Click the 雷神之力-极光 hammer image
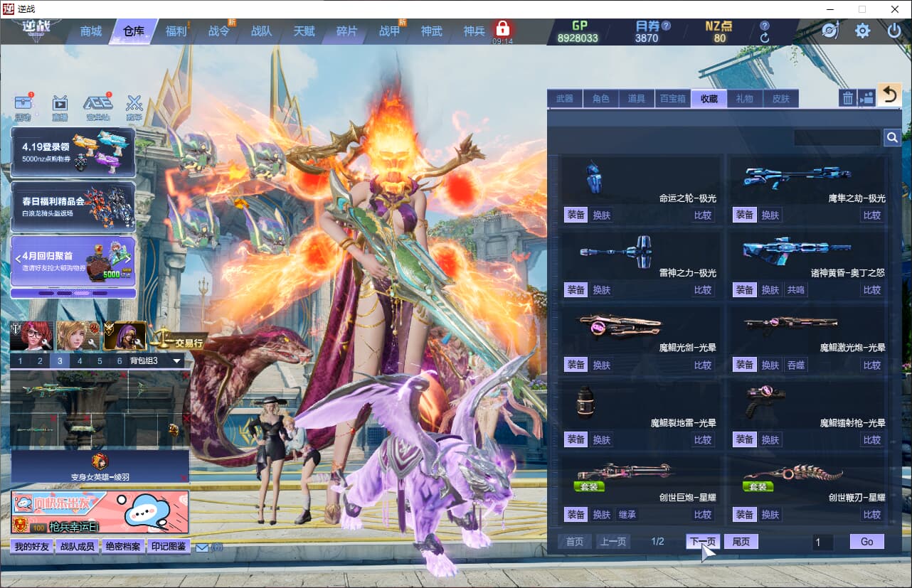This screenshot has height=588, width=912. 617,251
